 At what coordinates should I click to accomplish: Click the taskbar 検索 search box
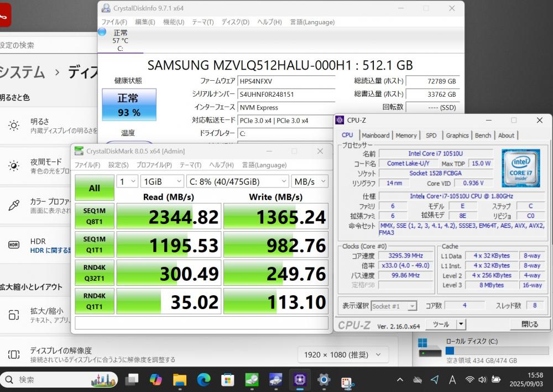coord(60,380)
